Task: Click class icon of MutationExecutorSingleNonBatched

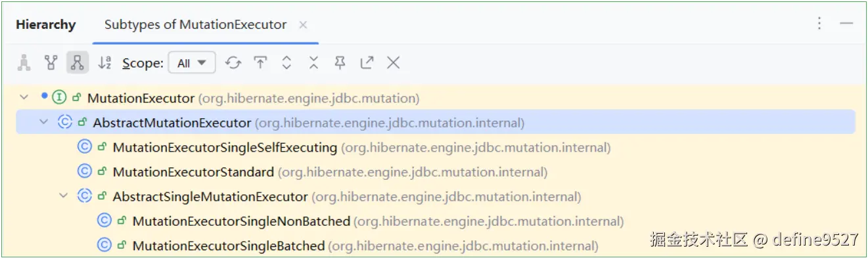Action: point(104,221)
